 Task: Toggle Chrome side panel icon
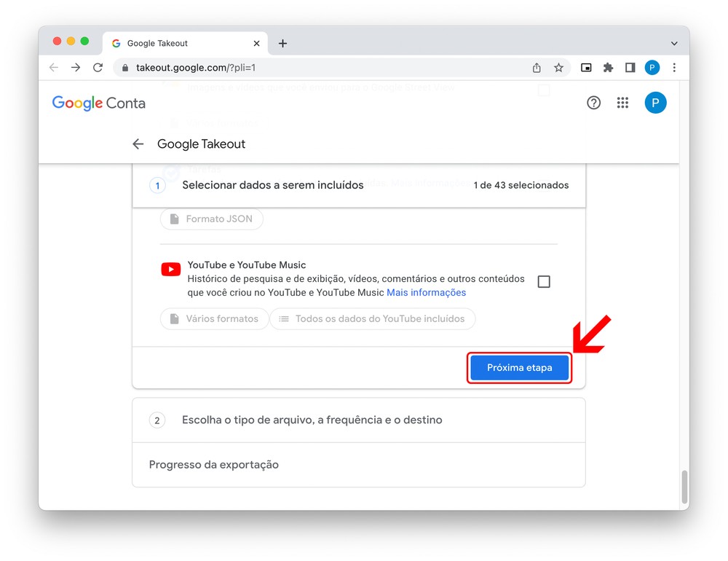630,68
